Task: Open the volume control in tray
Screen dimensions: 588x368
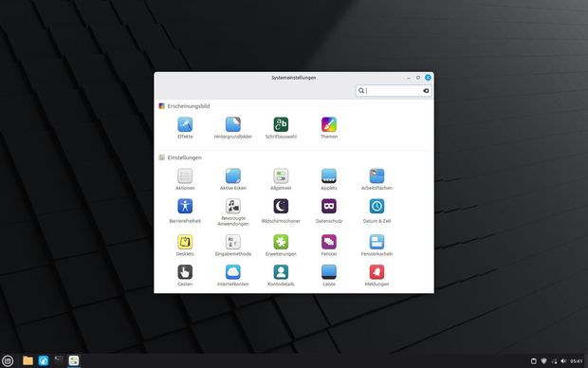Action: click(563, 361)
